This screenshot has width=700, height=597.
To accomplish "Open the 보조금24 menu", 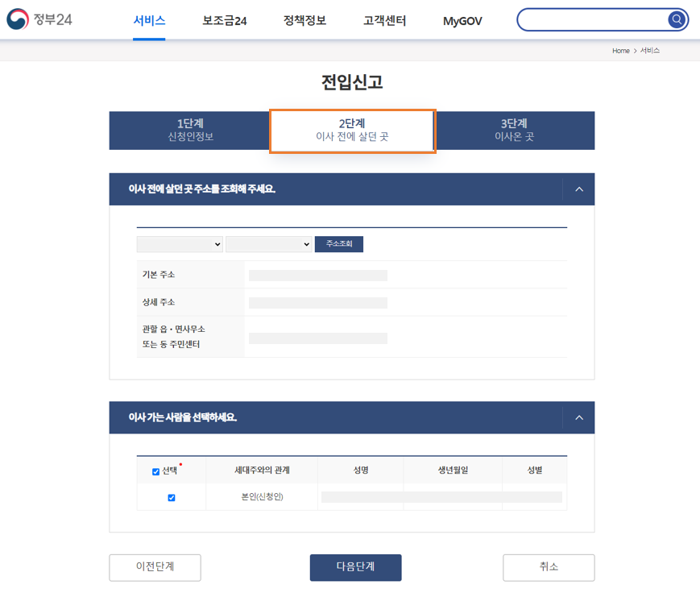I will tap(224, 22).
